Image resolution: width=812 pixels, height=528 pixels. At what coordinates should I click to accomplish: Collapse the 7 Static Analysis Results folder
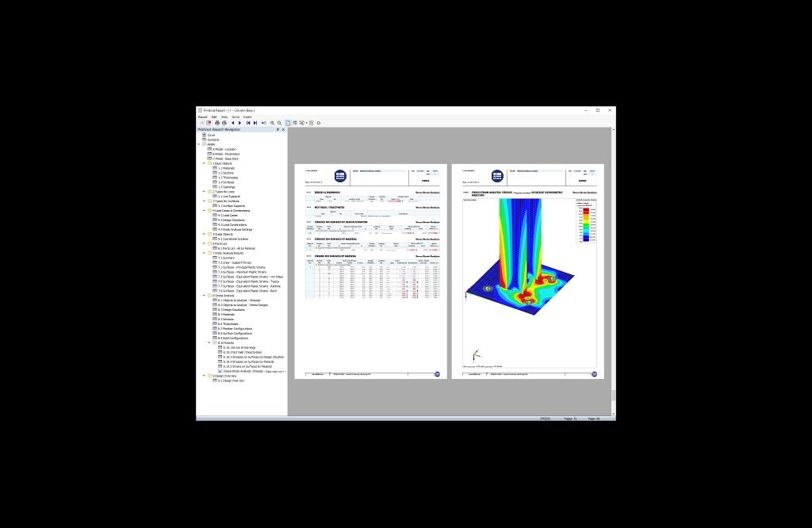(x=204, y=253)
